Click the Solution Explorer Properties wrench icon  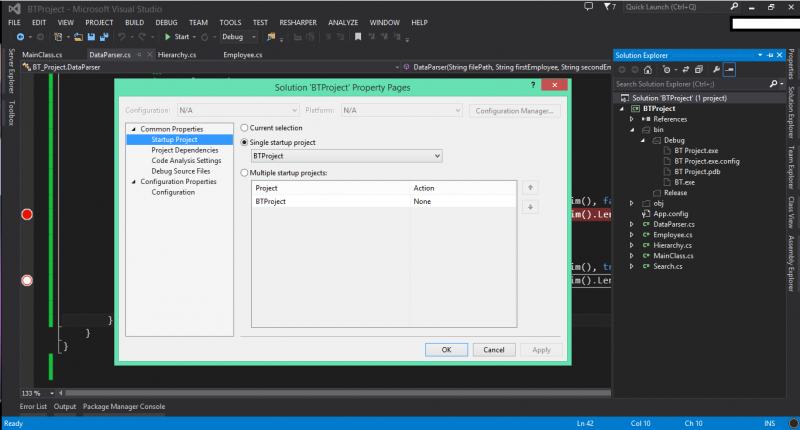(716, 70)
